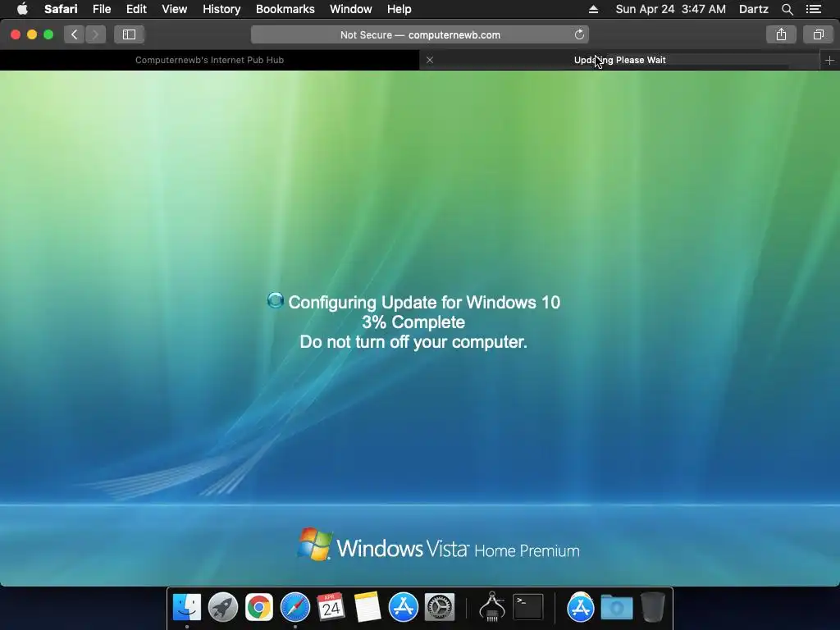Viewport: 840px width, 630px height.
Task: Open the Safari application menu
Action: click(61, 9)
